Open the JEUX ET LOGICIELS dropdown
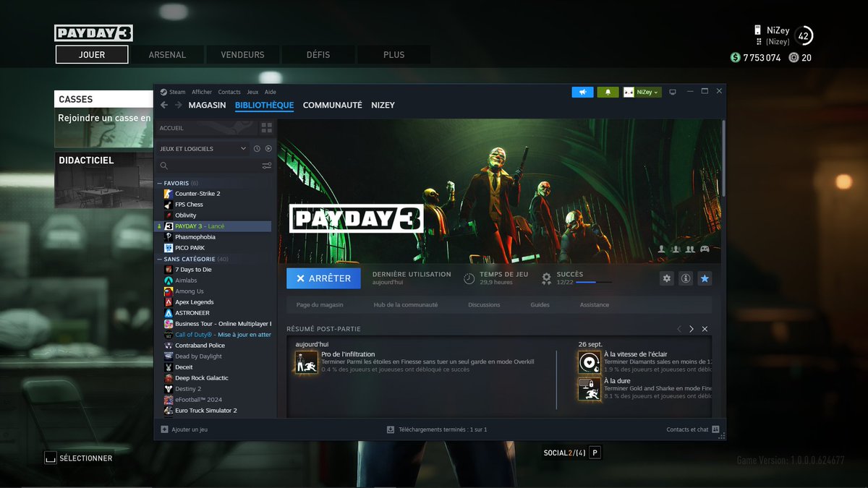 coord(203,148)
